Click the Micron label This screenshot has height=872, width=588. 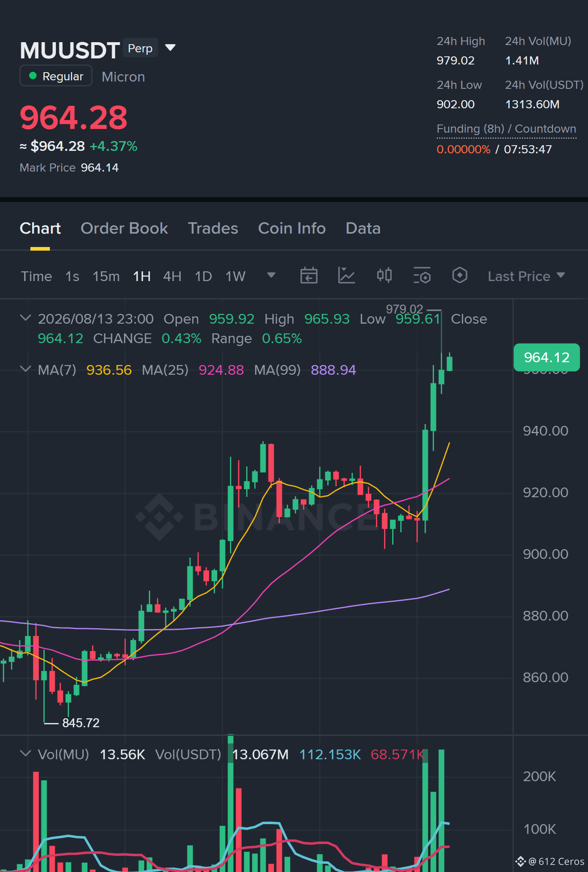tap(123, 77)
